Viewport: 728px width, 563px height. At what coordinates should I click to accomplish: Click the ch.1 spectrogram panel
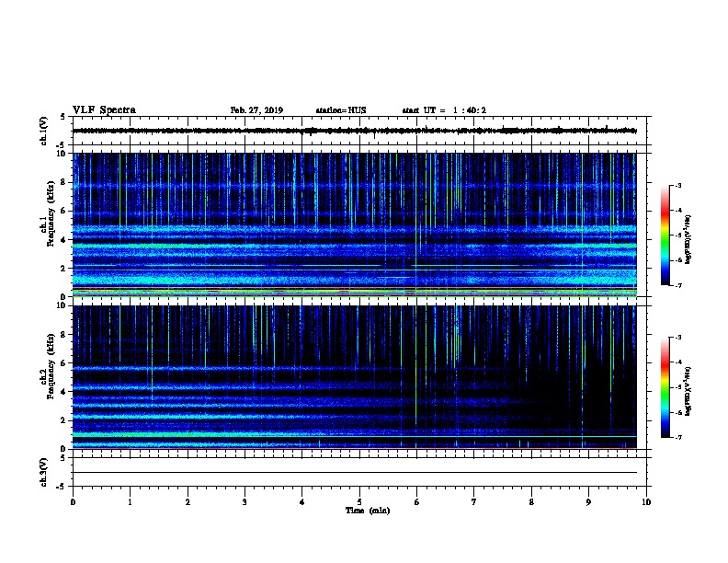click(355, 224)
